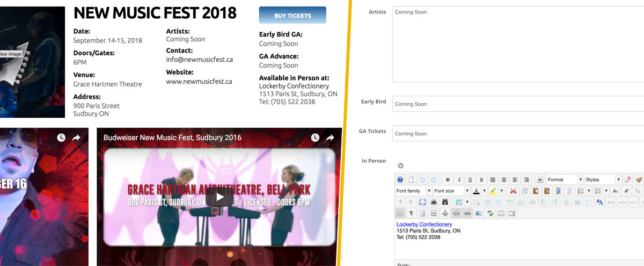
Task: Insert image using the picture icon
Action: (478, 213)
